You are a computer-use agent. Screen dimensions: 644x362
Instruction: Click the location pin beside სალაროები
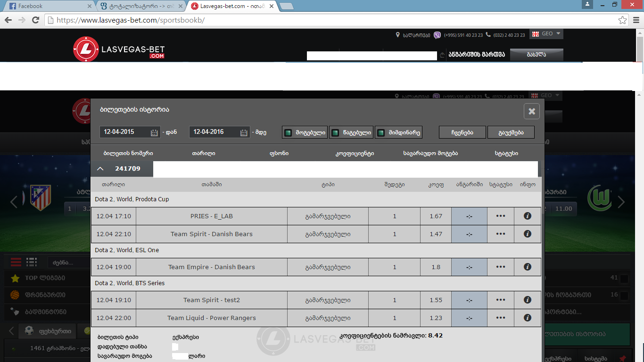click(x=398, y=35)
